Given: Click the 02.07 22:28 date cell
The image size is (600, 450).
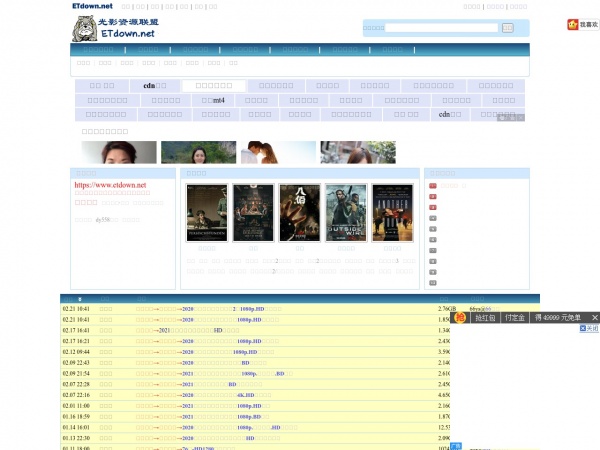Looking at the screenshot, I should 76,384.
